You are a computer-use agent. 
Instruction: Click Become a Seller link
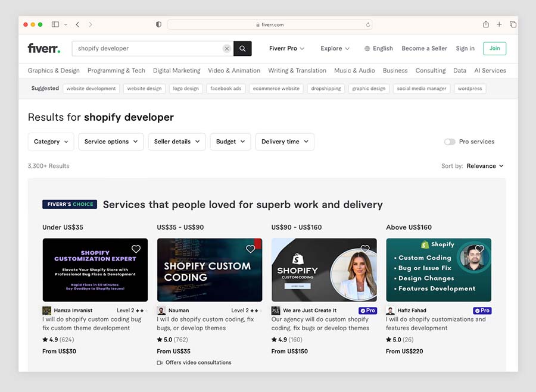[x=424, y=49]
